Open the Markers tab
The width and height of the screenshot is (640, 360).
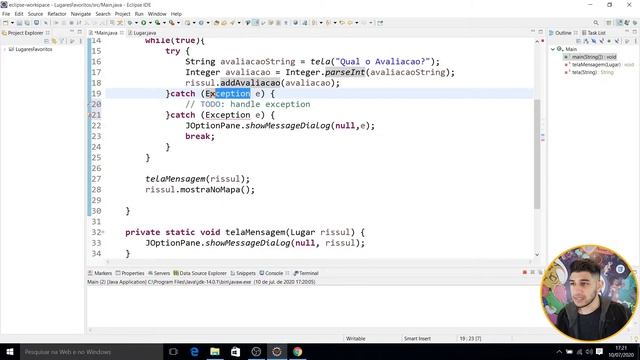coord(100,273)
